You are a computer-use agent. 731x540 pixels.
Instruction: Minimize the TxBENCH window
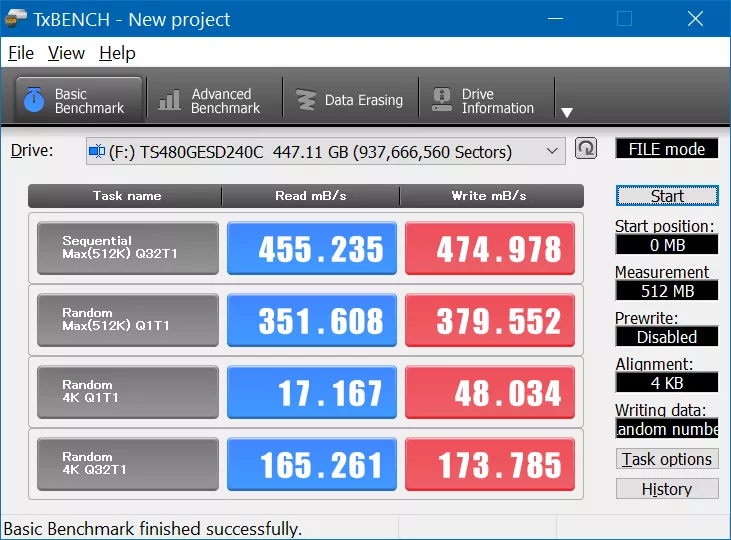tap(555, 19)
